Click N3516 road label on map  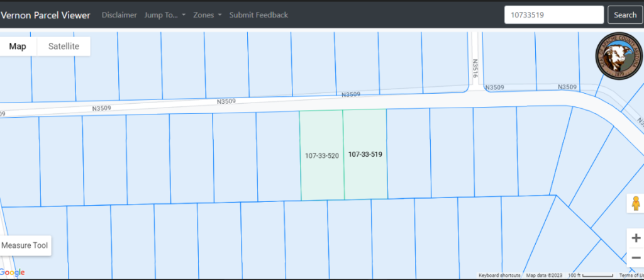click(x=475, y=69)
